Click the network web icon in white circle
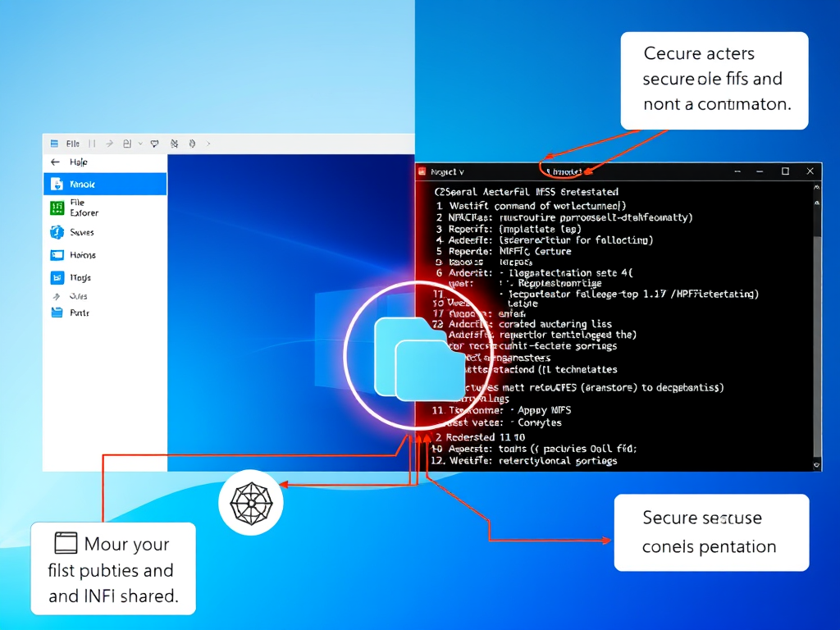 [251, 503]
